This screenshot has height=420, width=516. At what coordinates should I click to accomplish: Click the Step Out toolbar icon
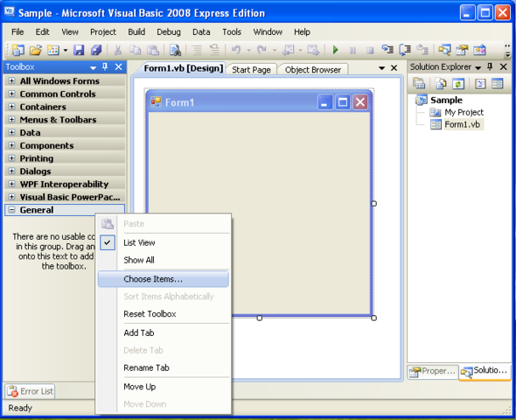pyautogui.click(x=422, y=50)
